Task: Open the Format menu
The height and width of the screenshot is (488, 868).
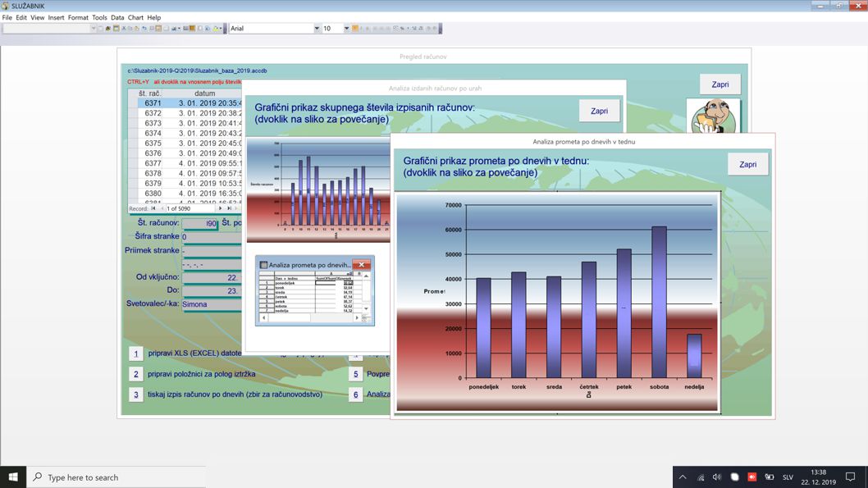Action: pos(78,17)
